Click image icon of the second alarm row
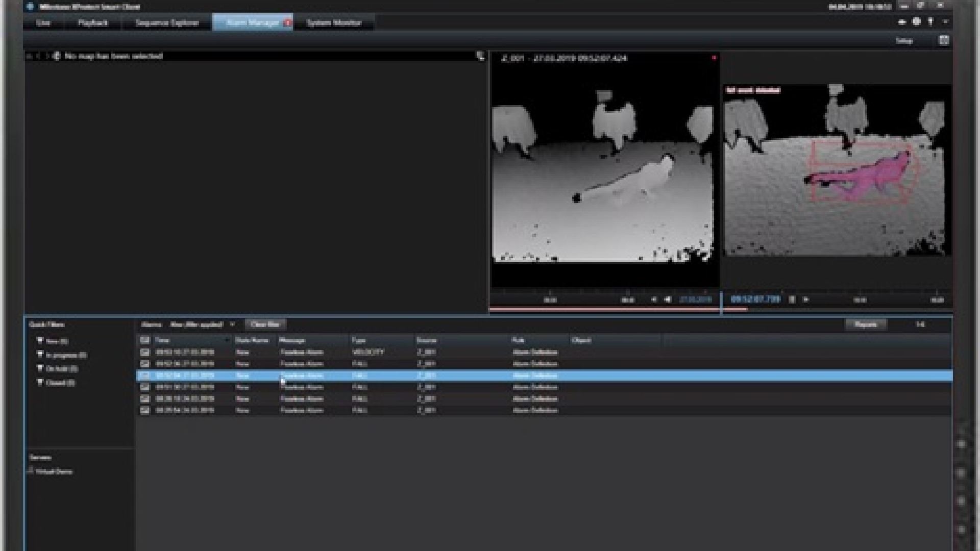The image size is (980, 551). (145, 364)
